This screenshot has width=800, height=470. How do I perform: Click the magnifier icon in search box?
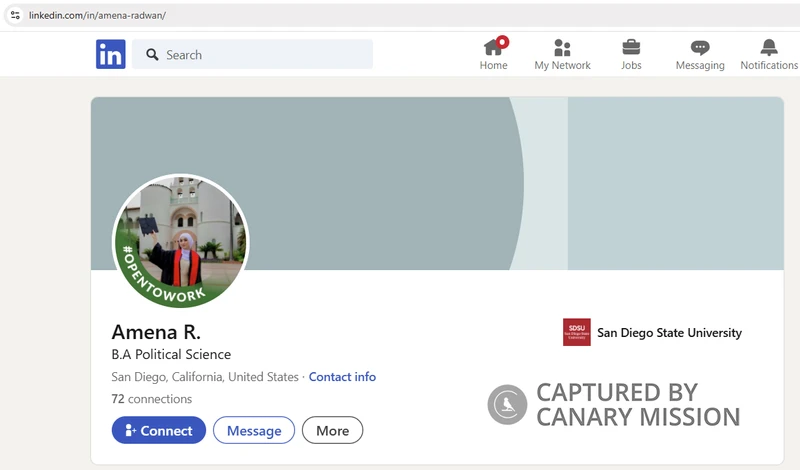[152, 54]
